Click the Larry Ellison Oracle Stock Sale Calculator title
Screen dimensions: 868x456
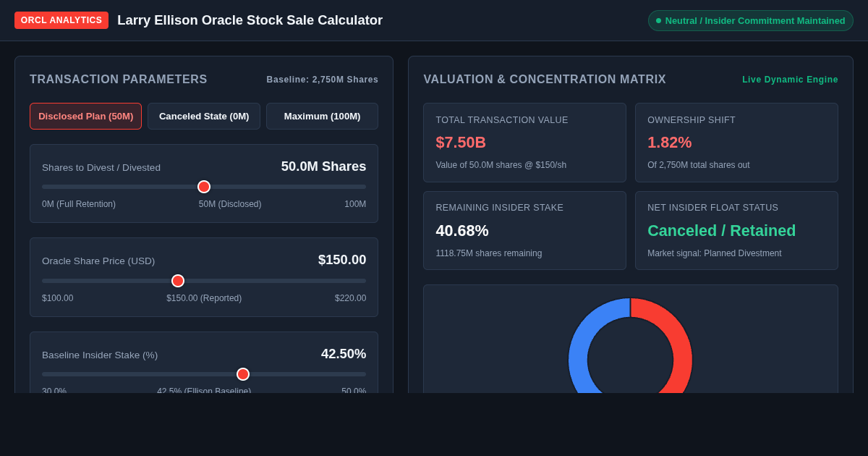click(x=250, y=20)
